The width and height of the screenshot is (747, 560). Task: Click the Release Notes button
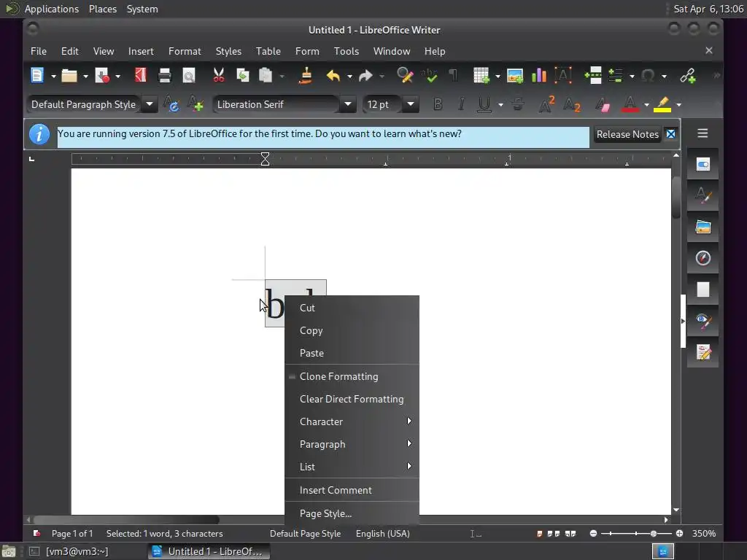[627, 134]
